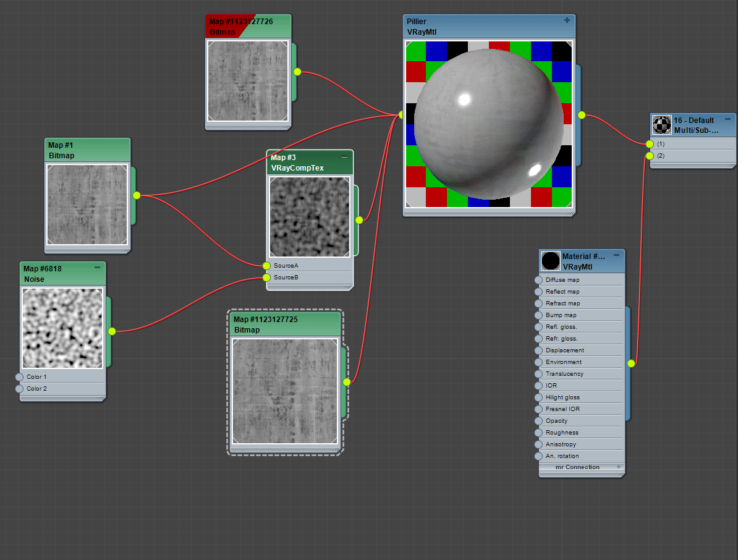Click the black sphere icon on Material # VRayMtl node
738x560 pixels.
click(550, 261)
